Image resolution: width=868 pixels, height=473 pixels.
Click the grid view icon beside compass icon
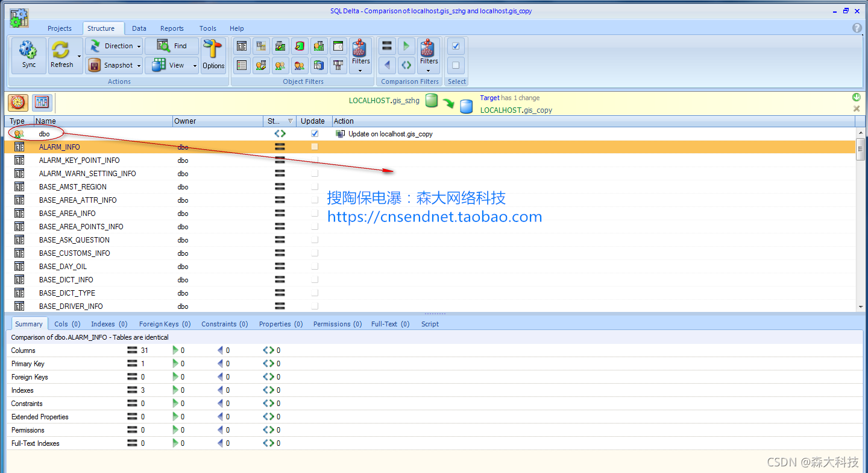coord(42,103)
